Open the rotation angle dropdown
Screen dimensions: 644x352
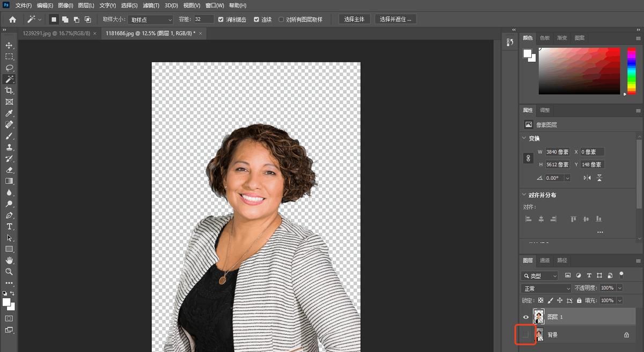pyautogui.click(x=567, y=178)
